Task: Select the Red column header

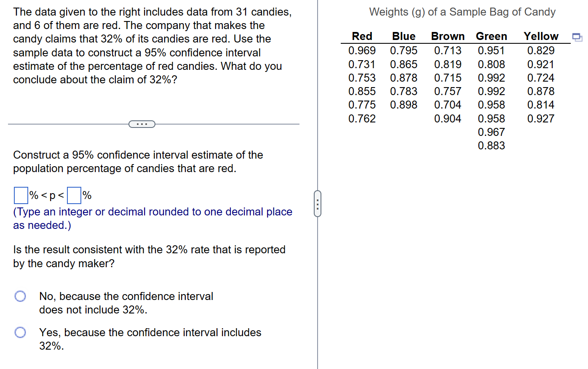Action: click(362, 36)
